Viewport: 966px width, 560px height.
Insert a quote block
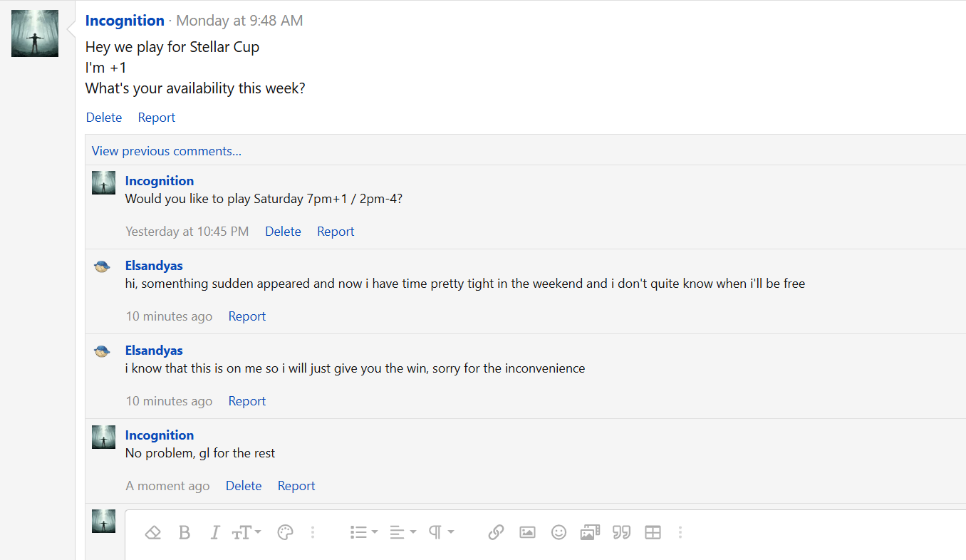tap(621, 532)
